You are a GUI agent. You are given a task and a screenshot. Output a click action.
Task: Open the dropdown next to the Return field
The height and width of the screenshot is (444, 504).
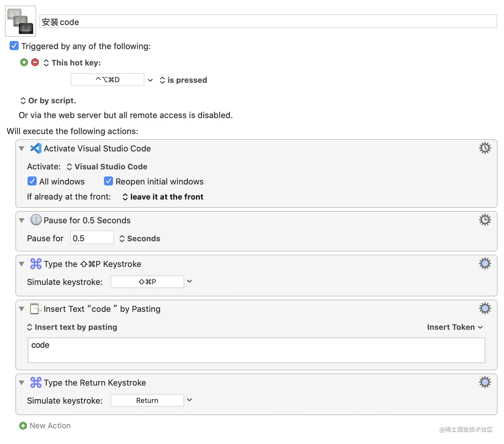[189, 400]
